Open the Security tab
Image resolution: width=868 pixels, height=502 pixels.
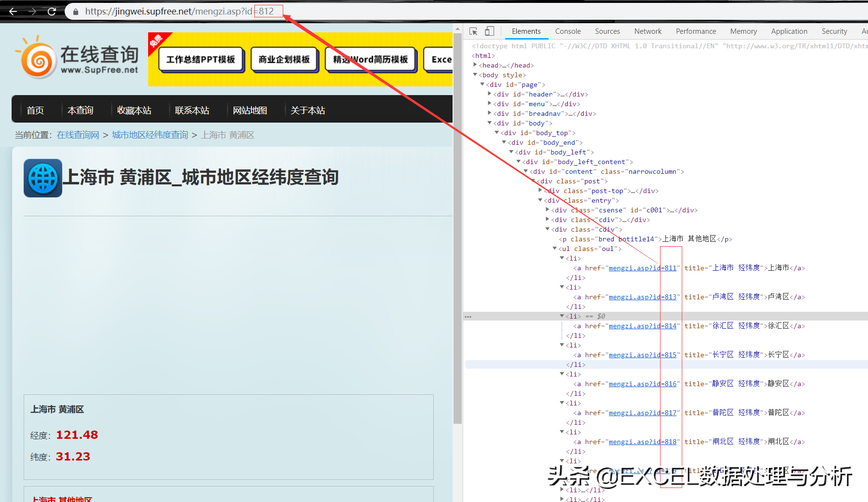(x=834, y=31)
